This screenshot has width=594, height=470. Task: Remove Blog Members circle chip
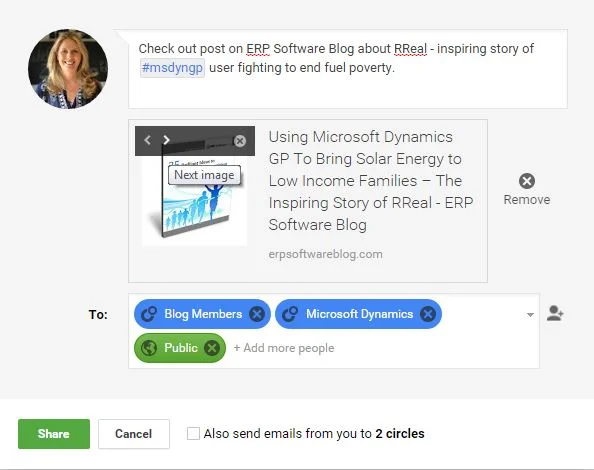coord(257,314)
